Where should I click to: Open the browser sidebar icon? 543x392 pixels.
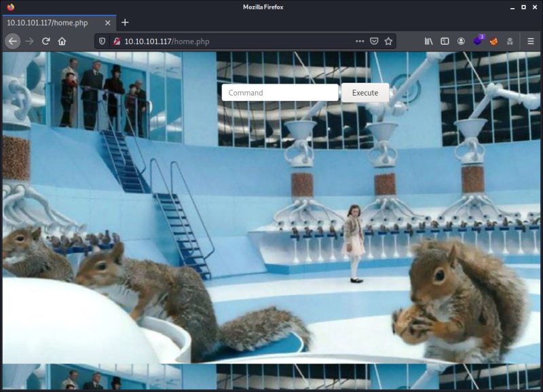445,41
